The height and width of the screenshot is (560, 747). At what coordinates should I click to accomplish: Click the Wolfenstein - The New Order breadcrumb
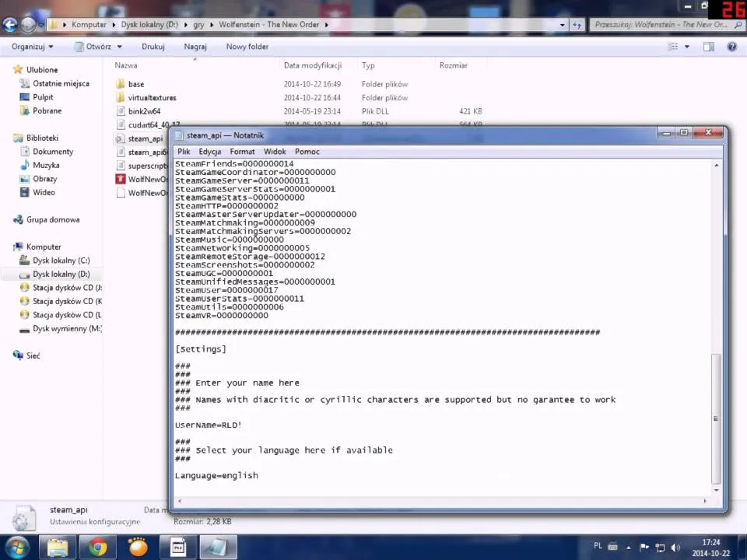click(x=268, y=25)
